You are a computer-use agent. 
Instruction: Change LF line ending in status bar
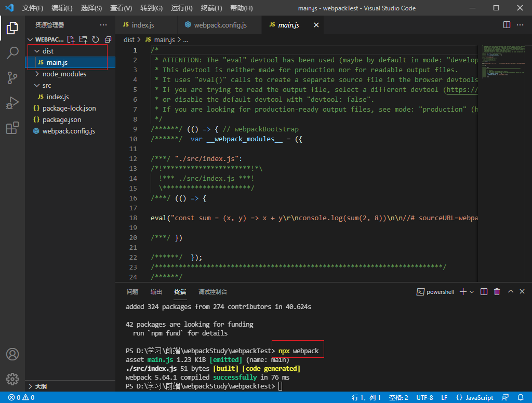[x=444, y=398]
